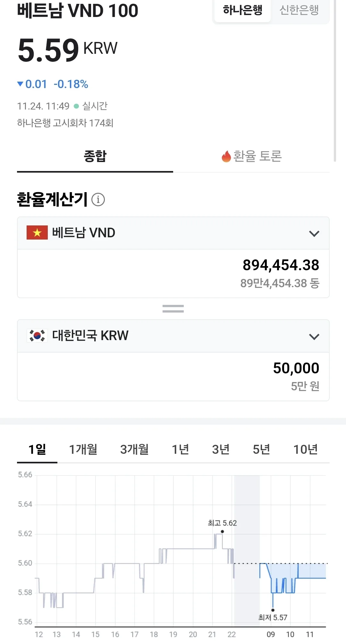Switch to 신한은행 bank toggle

(299, 11)
